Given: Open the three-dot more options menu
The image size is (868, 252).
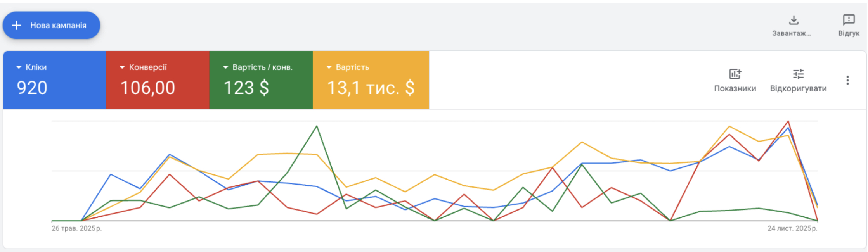Looking at the screenshot, I should point(847,80).
